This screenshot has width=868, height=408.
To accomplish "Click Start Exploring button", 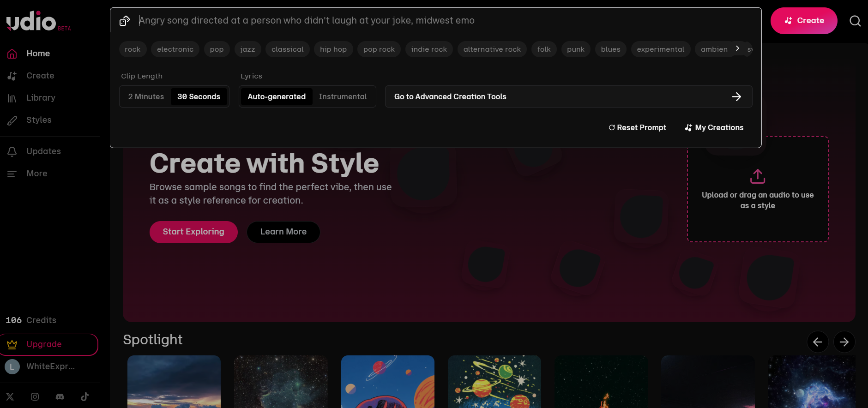I will click(x=193, y=232).
